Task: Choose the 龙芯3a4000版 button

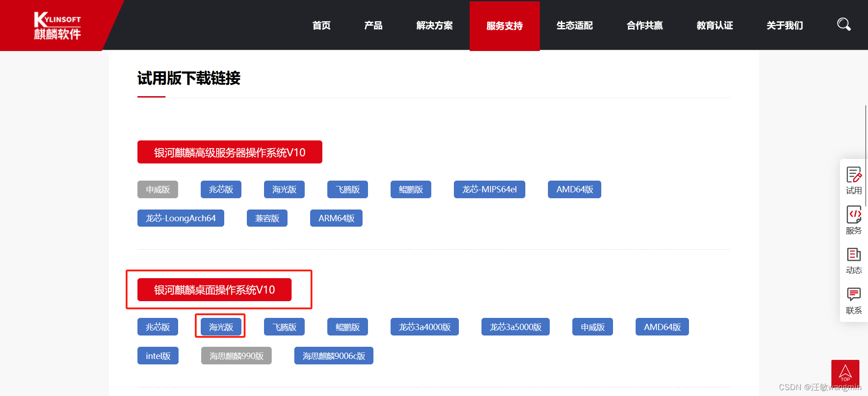Action: 425,327
